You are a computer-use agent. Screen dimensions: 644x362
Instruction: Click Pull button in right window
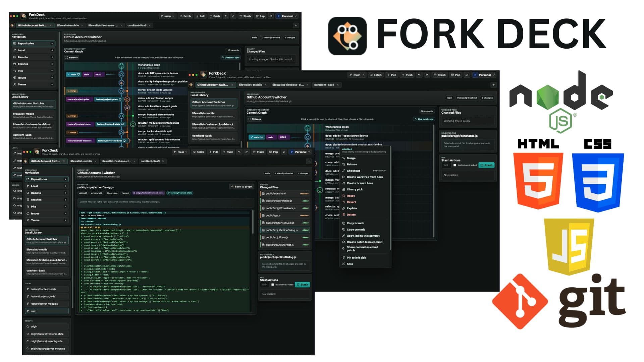tap(391, 75)
